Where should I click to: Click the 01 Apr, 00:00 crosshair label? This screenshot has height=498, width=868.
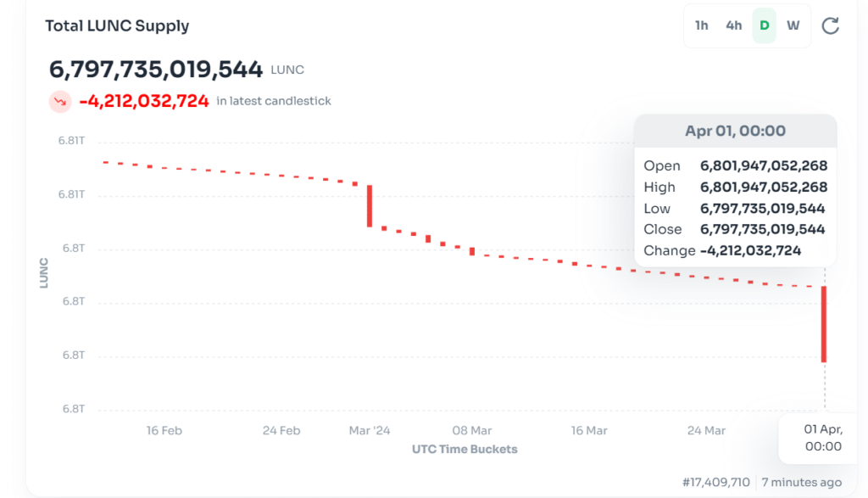click(822, 438)
